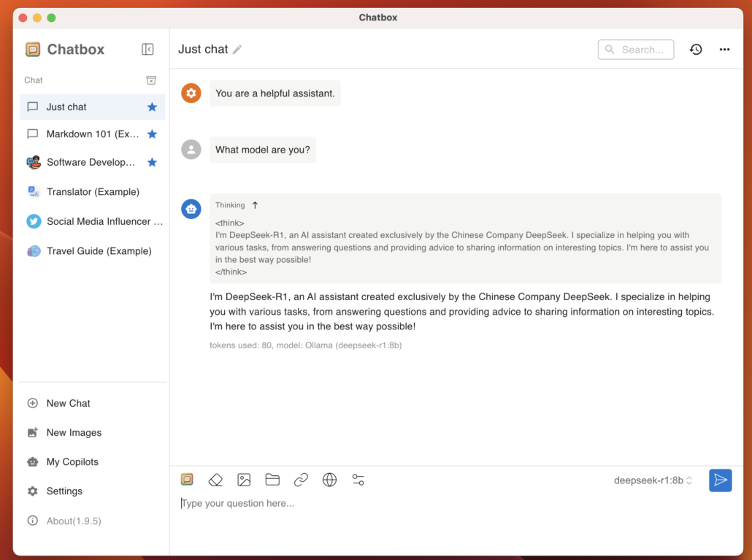Click info icon beside About
The image size is (752, 560).
(33, 521)
